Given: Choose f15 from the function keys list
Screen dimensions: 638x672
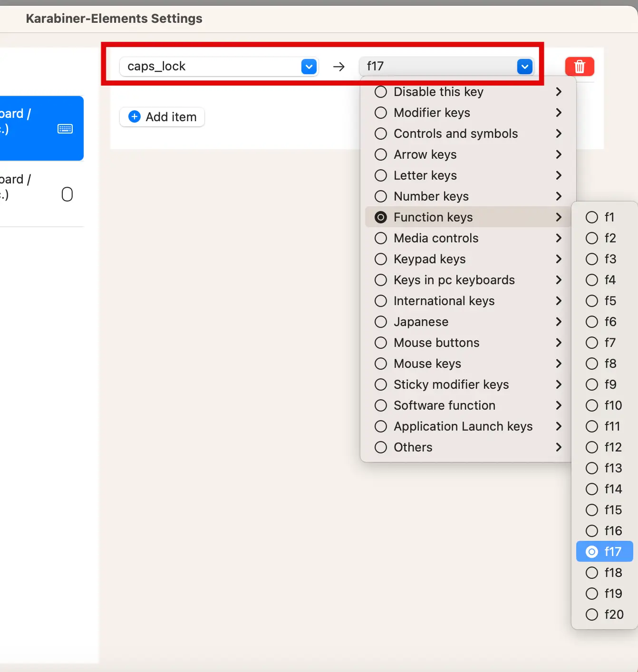Looking at the screenshot, I should coord(604,510).
